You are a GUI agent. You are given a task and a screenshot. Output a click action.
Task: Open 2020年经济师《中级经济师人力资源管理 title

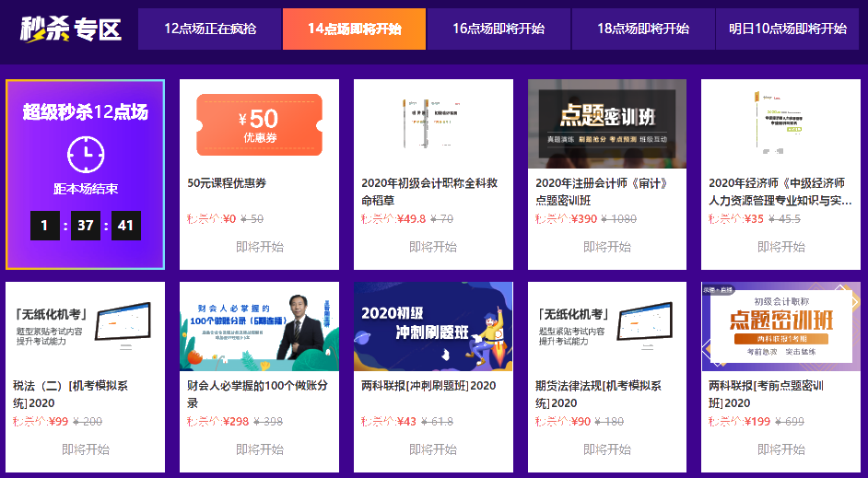780,192
